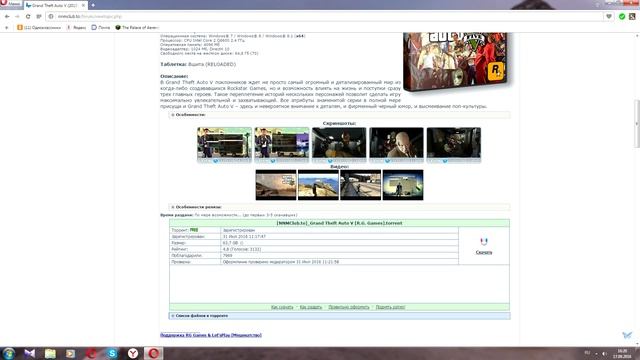Add a bookmark with the plus icon

pyautogui.click(x=7, y=27)
